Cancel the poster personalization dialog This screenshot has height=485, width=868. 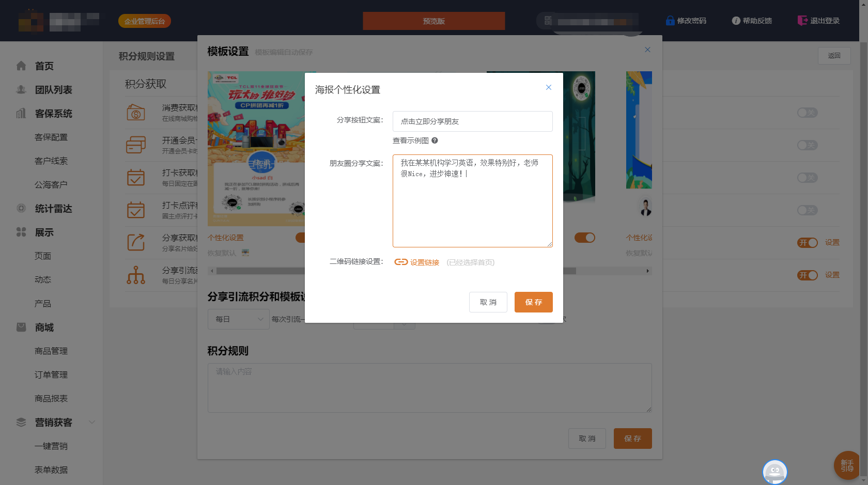click(488, 302)
